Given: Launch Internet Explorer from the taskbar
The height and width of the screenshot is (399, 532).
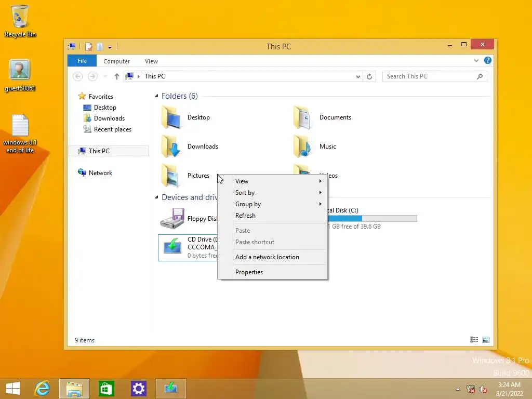Looking at the screenshot, I should pos(43,389).
